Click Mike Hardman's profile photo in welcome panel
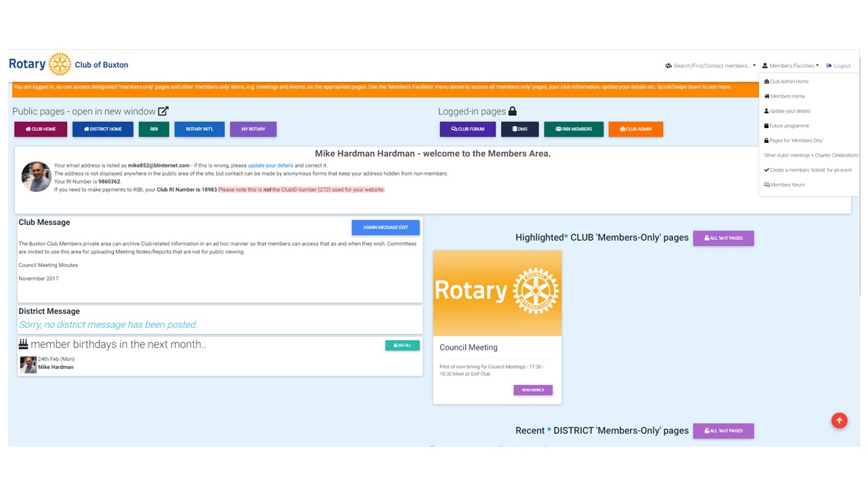The image size is (868, 488). pyautogui.click(x=36, y=176)
